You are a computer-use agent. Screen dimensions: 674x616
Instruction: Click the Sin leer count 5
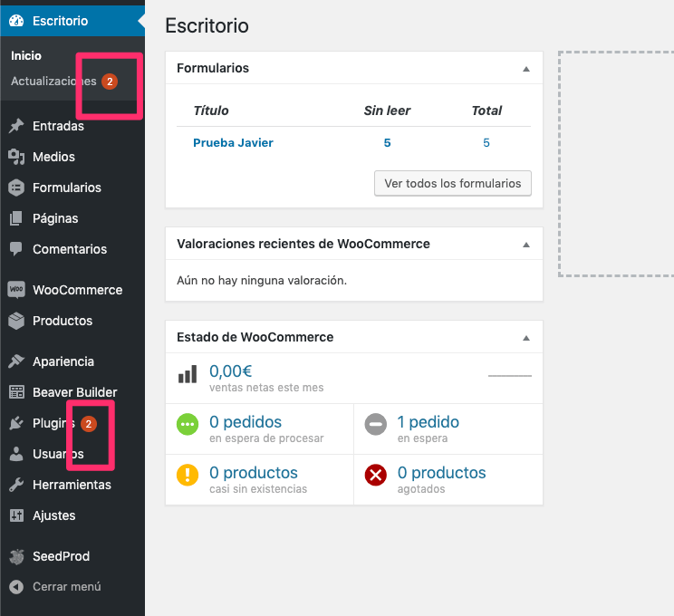tap(388, 143)
